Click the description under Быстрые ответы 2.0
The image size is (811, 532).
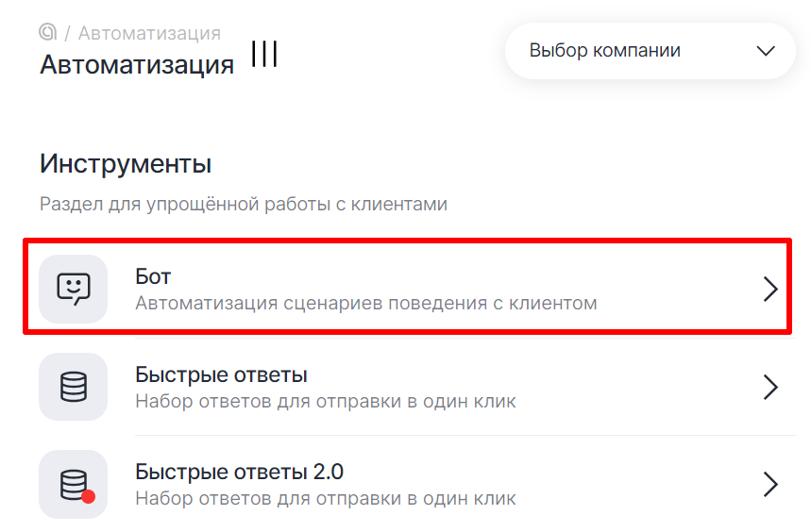tap(326, 498)
